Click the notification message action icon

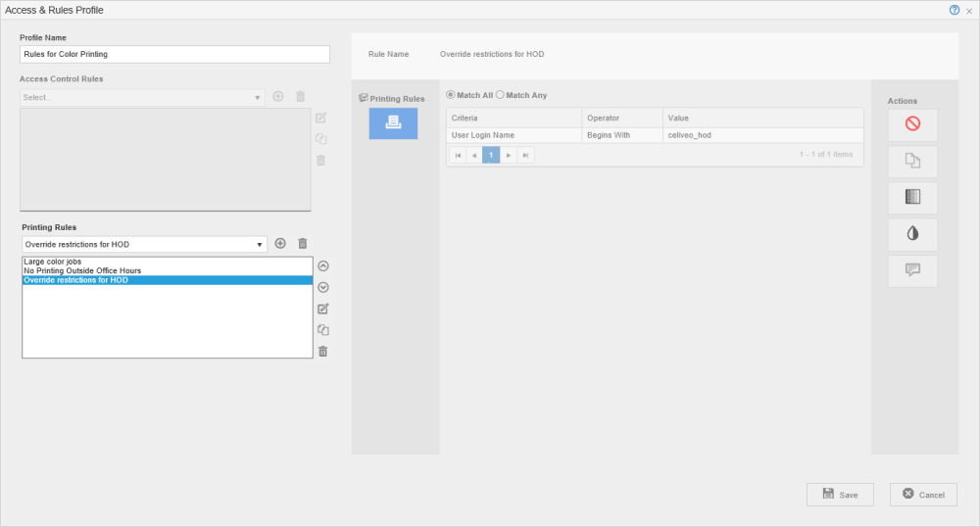pos(912,270)
